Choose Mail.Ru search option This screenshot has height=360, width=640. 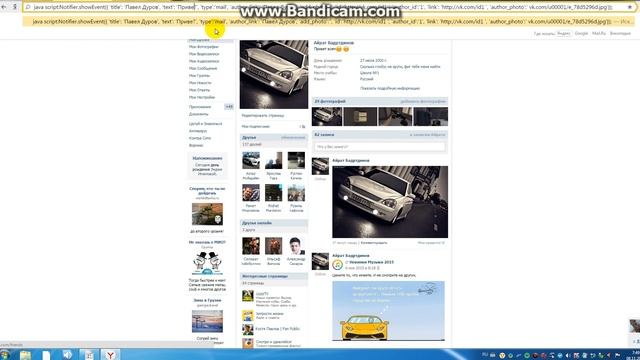(x=599, y=33)
